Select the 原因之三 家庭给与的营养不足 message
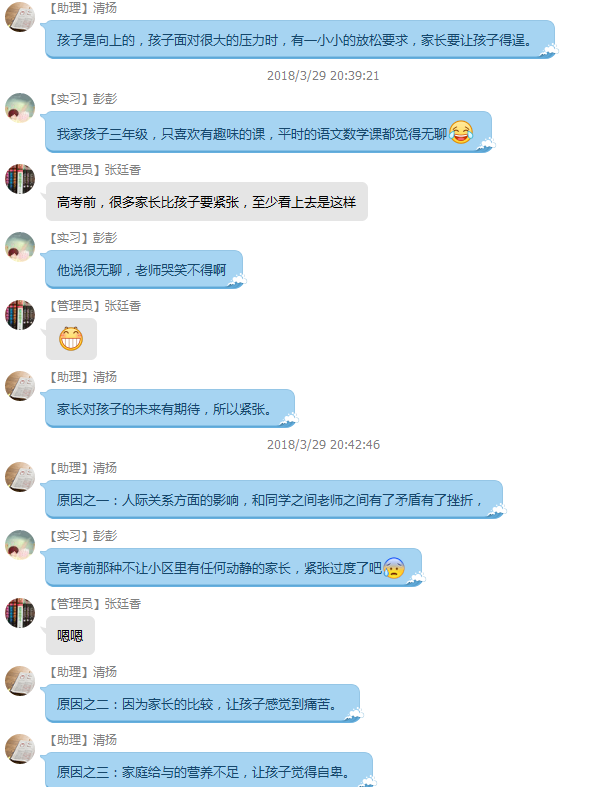Viewport: 599px width, 787px height. pos(209,769)
